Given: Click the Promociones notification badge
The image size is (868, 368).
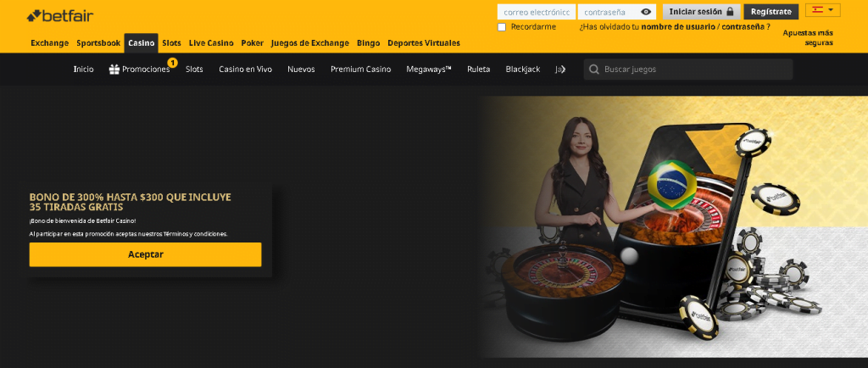Looking at the screenshot, I should [173, 63].
